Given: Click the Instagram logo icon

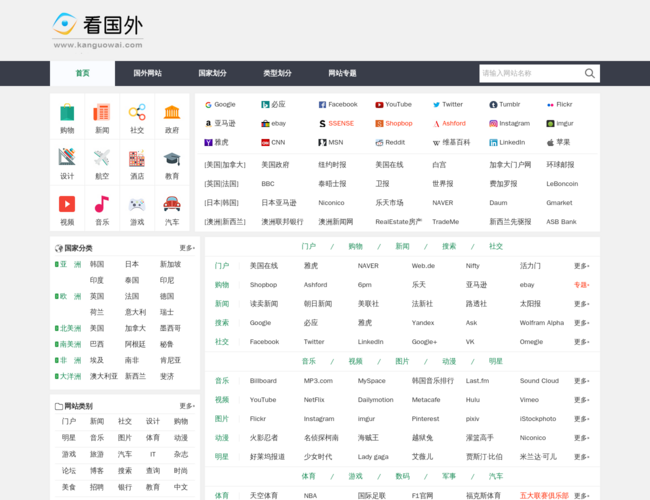Looking at the screenshot, I should tap(493, 124).
